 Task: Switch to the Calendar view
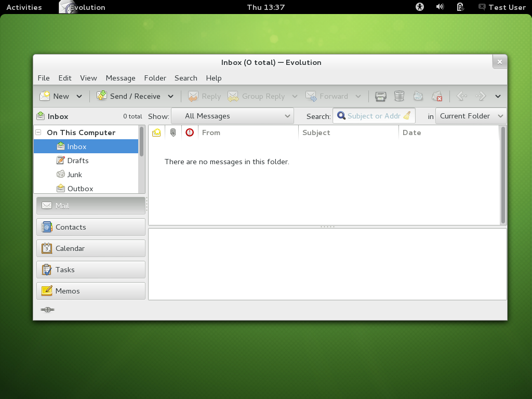pyautogui.click(x=91, y=248)
